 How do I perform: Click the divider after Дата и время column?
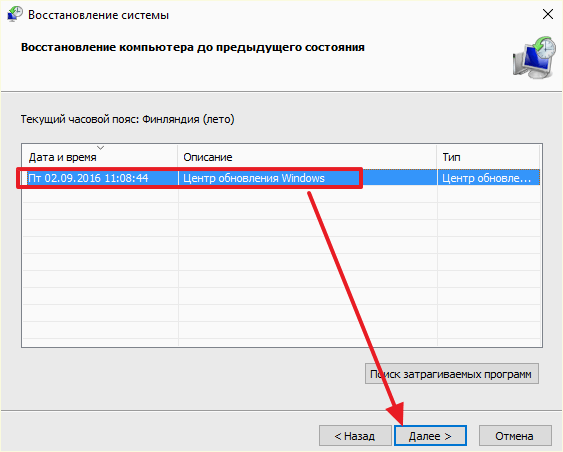click(x=178, y=156)
